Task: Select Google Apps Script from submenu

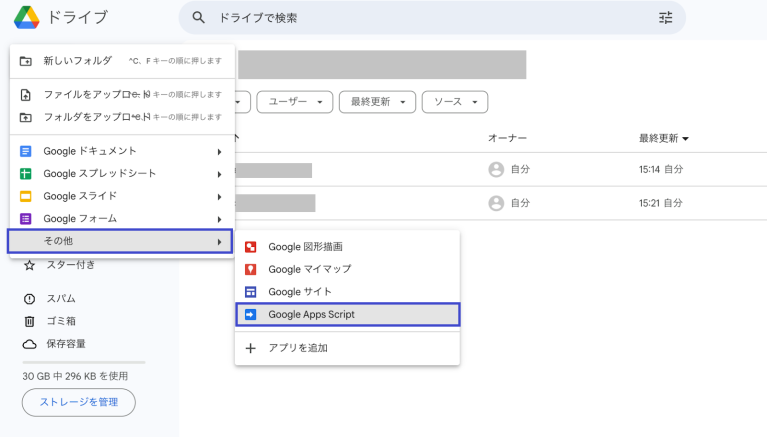Action: point(348,315)
